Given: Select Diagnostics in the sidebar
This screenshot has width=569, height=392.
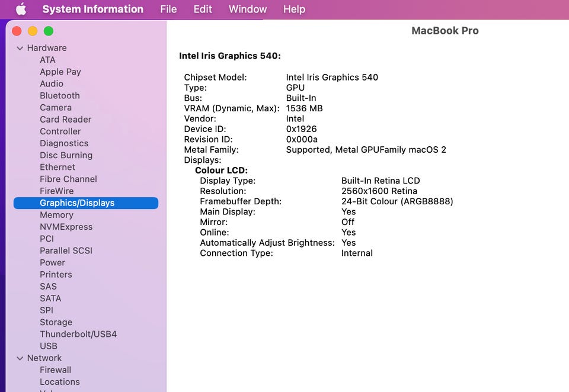Looking at the screenshot, I should pos(64,144).
